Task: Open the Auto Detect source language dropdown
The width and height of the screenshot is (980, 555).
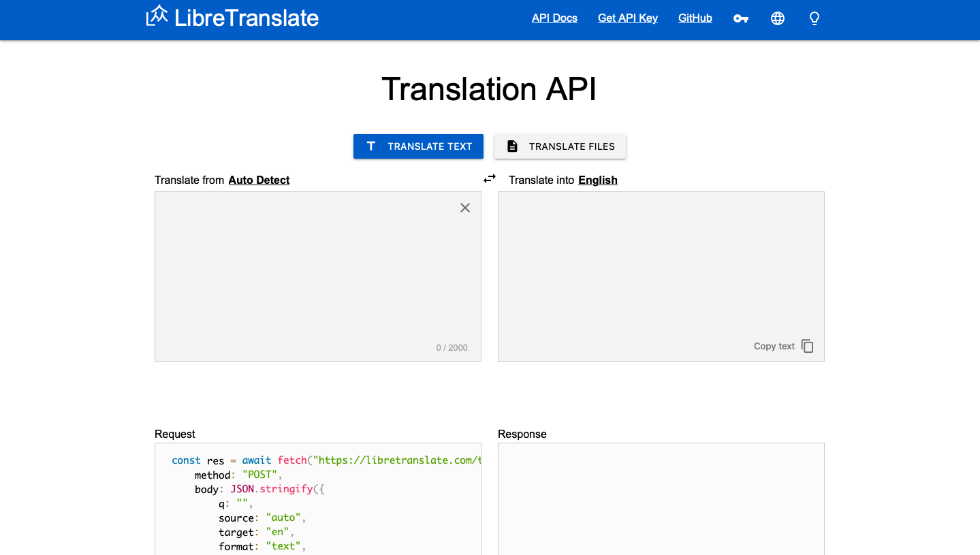Action: 259,180
